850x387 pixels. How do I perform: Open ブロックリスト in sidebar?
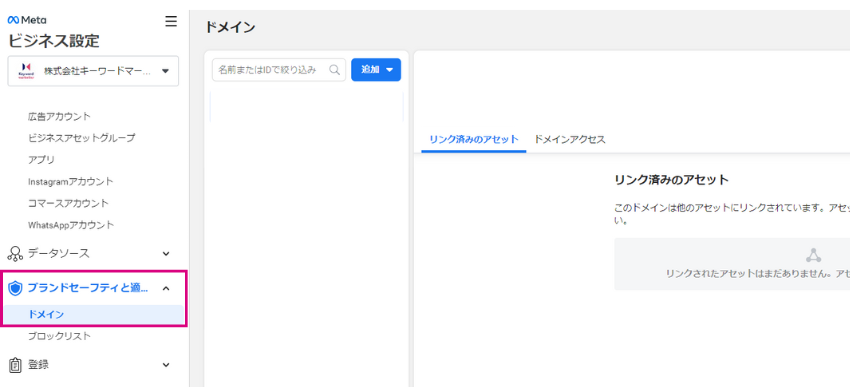[60, 336]
